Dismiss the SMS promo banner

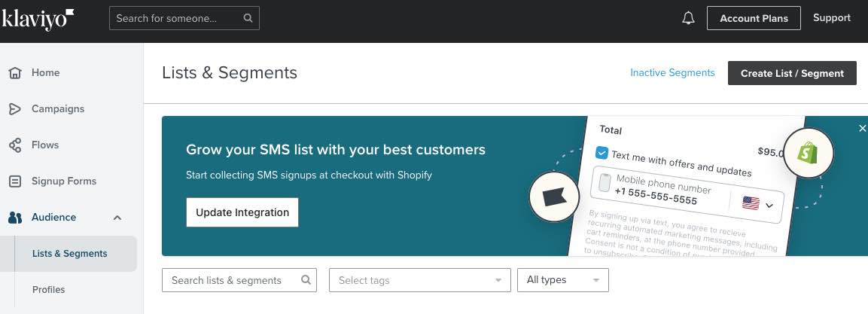point(862,129)
